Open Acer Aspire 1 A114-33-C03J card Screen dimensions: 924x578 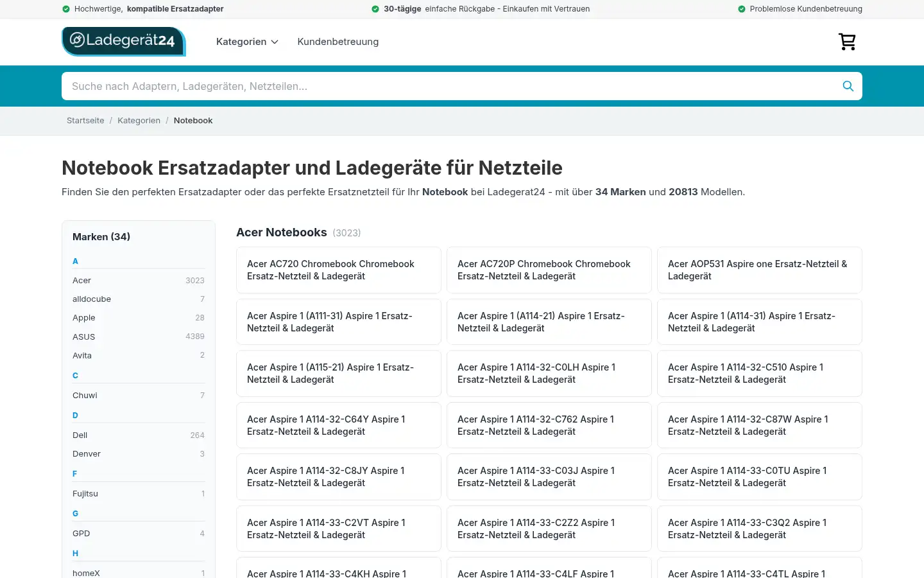click(x=549, y=477)
